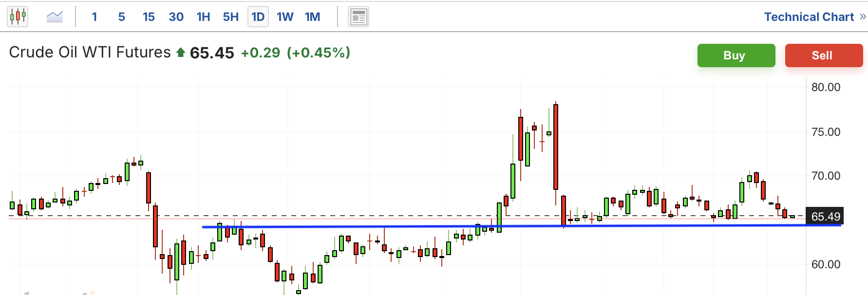The image size is (868, 295).
Task: Click the Crude Oil WTI Futures title
Action: coord(90,52)
